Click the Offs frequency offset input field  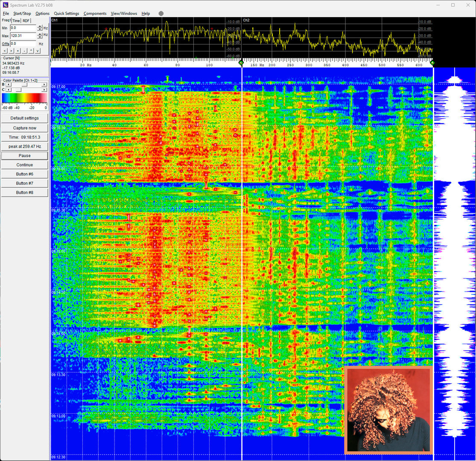click(x=23, y=44)
